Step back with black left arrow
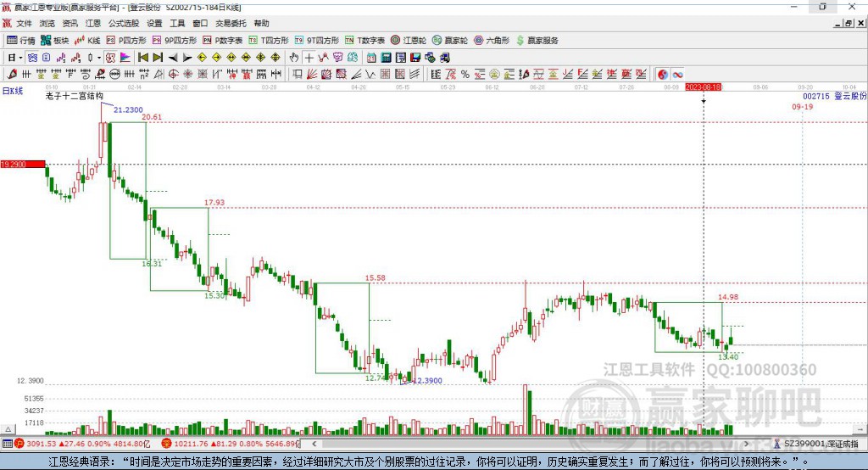Image resolution: width=868 pixels, height=470 pixels. pyautogui.click(x=173, y=58)
